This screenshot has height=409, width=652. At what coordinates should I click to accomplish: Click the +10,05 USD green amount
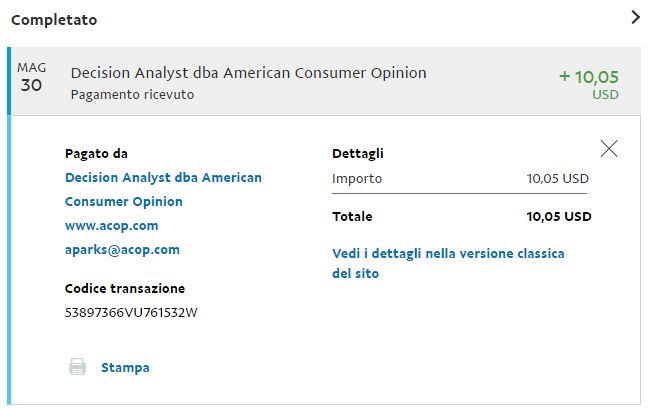(x=589, y=84)
